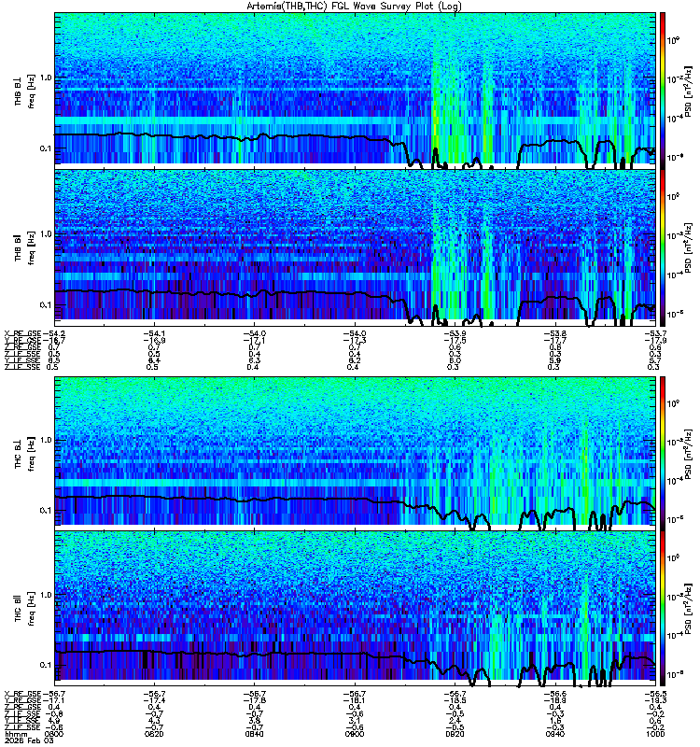This screenshot has width=700, height=747.
Task: Click the THB Y_RE_GSE value -17.9
Action: (x=655, y=340)
